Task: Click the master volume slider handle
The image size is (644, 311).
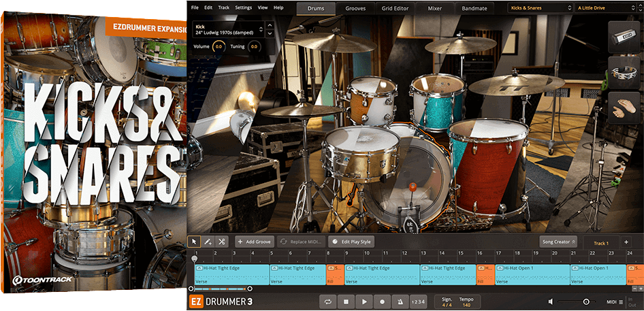Action: click(586, 301)
